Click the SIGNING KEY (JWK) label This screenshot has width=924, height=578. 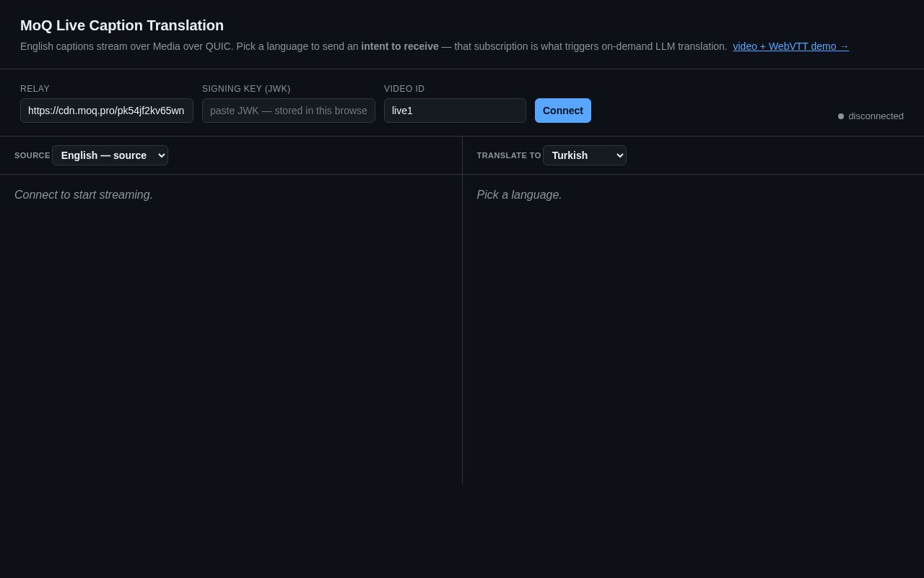pos(246,89)
